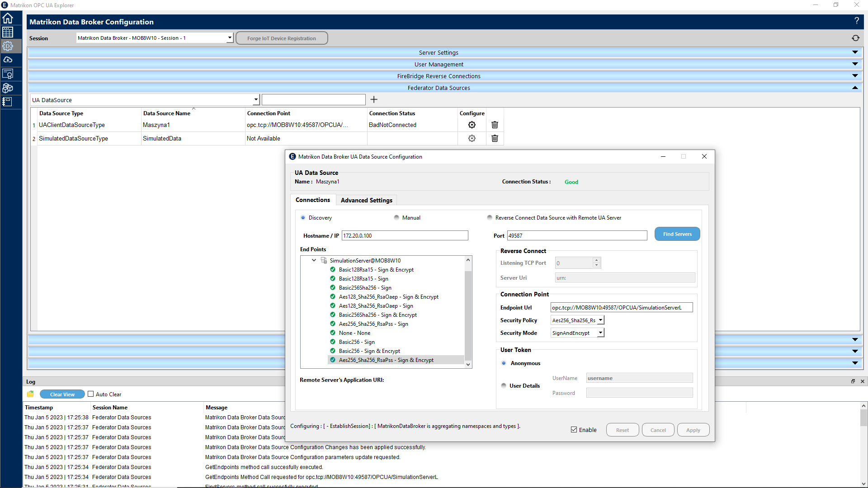Screen dimensions: 868x488
Task: Collapse SimulationServer@MOB8W10 tree node
Action: click(x=314, y=260)
